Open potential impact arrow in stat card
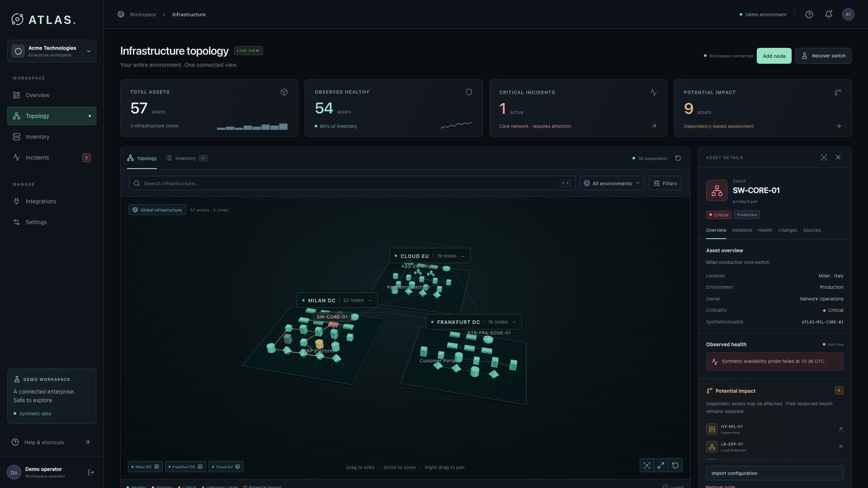 [839, 127]
